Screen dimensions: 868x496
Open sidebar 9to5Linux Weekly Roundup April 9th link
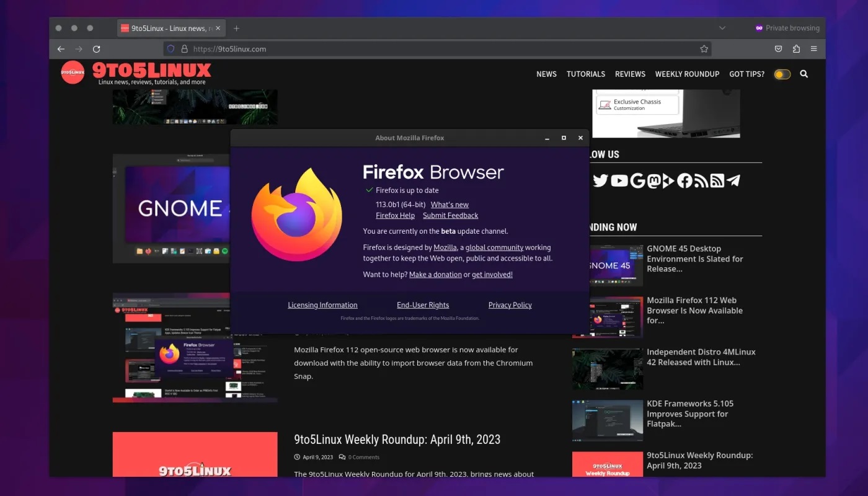(x=700, y=460)
